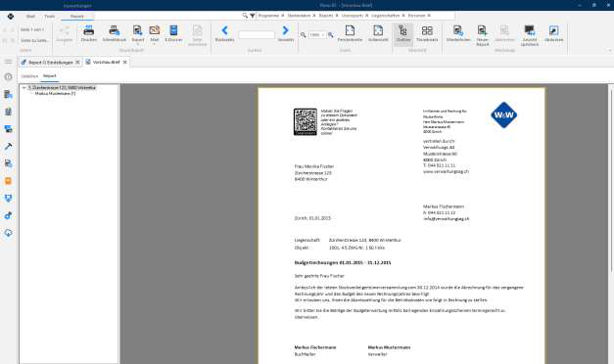This screenshot has width=614, height=364.
Task: Select the Vorschau Brief document tab
Action: [106, 63]
